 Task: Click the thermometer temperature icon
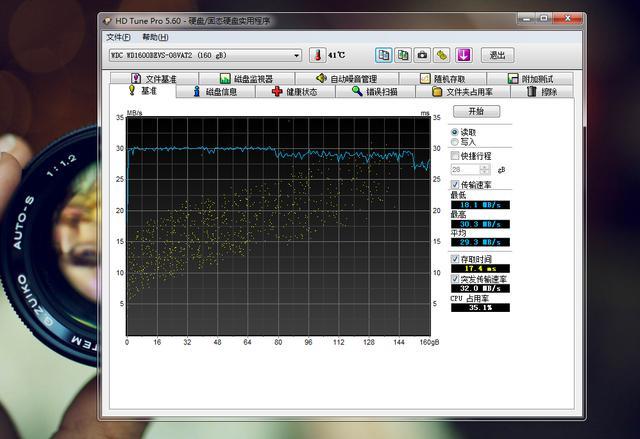pos(318,55)
